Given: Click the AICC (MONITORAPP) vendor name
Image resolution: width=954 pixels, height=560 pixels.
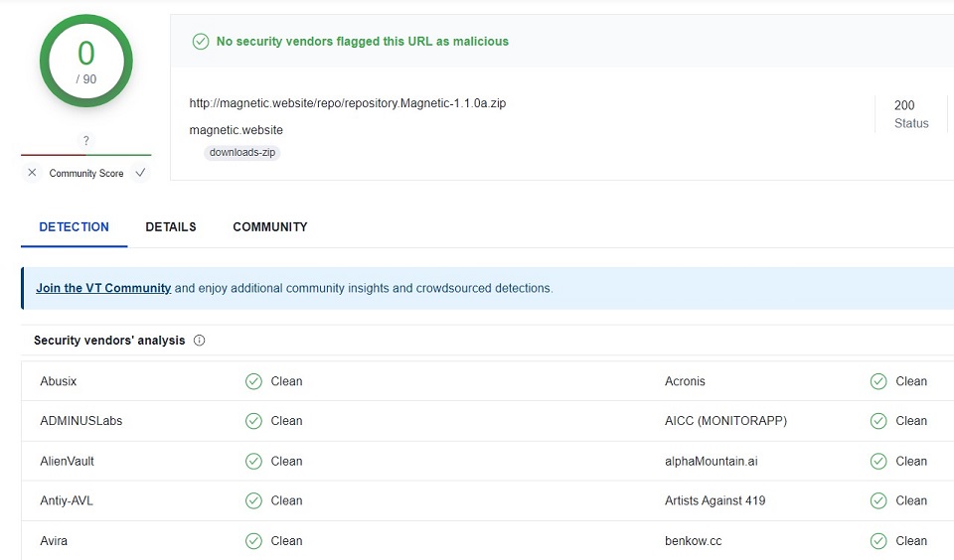Looking at the screenshot, I should [725, 421].
